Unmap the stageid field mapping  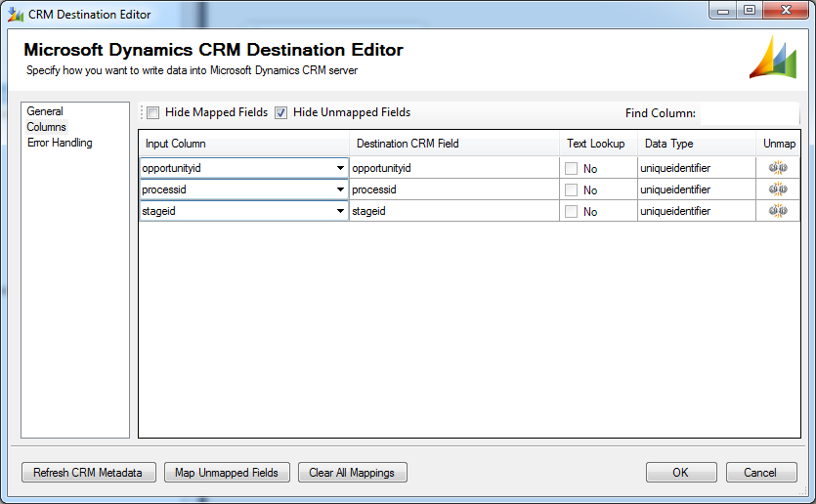point(778,211)
